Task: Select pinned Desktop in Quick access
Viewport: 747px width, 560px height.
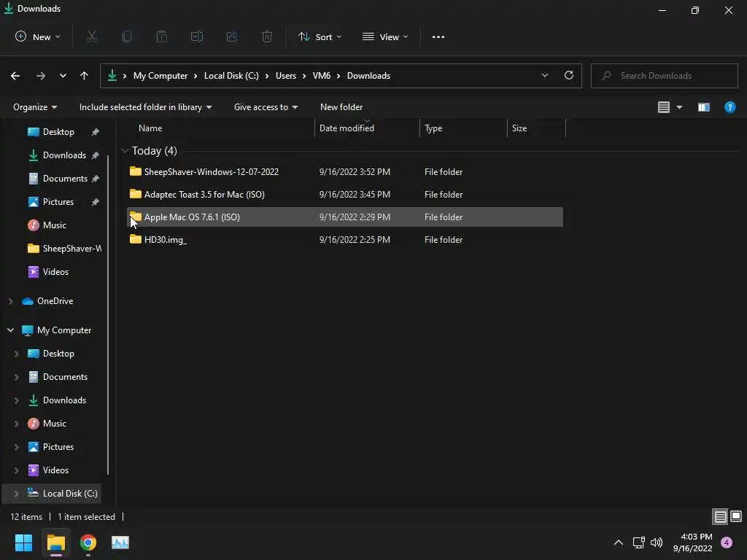Action: point(58,132)
